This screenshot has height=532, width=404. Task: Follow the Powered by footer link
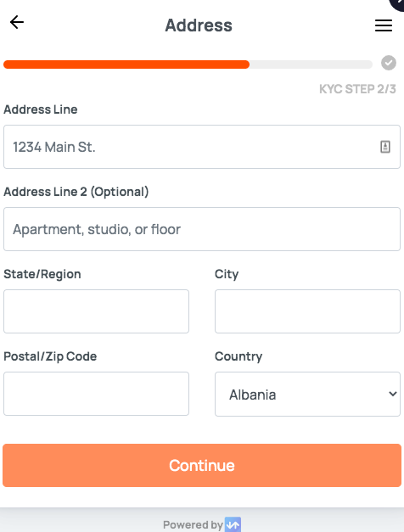coord(202,524)
